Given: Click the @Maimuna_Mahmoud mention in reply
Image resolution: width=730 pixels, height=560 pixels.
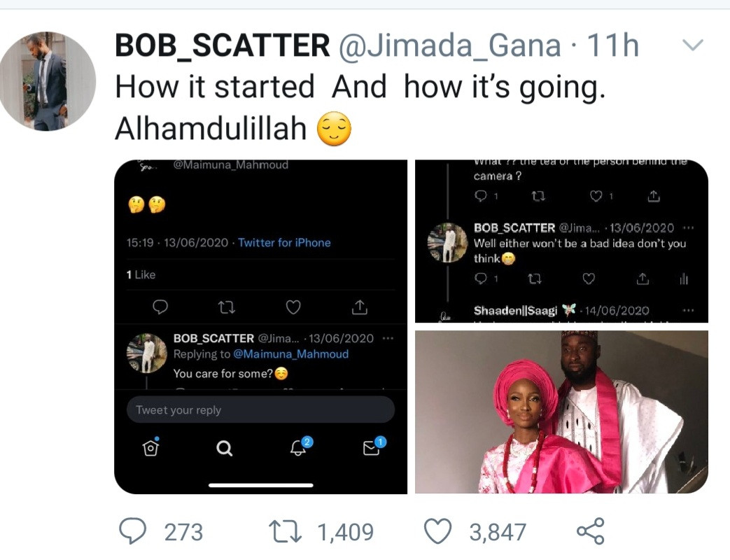Looking at the screenshot, I should point(290,354).
